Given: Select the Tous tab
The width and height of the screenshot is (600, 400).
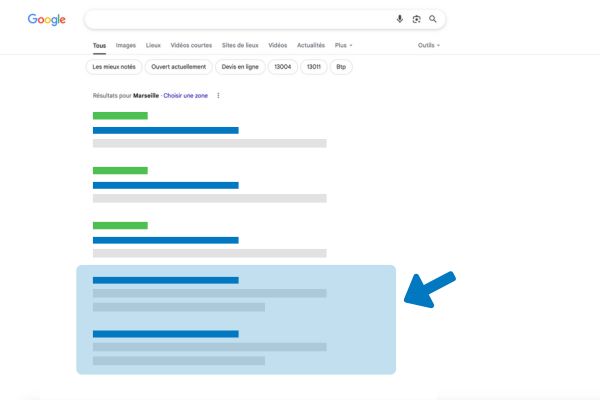Looking at the screenshot, I should click(x=99, y=46).
